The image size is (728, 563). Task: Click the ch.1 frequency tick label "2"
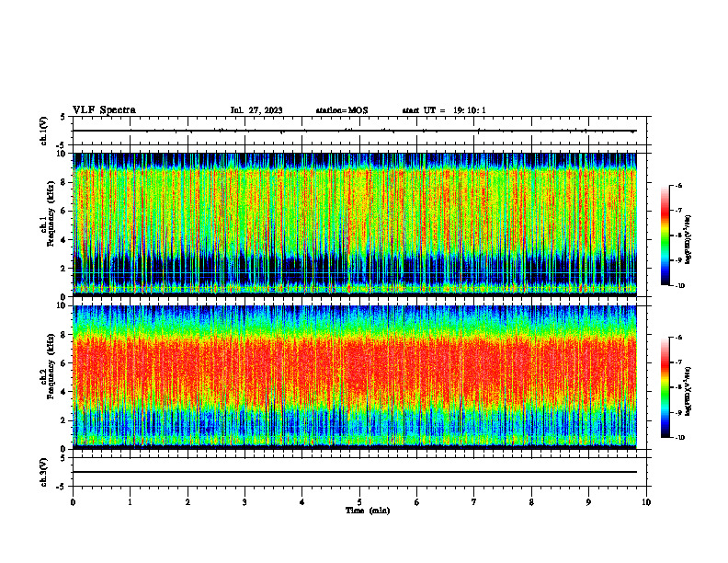tap(63, 269)
